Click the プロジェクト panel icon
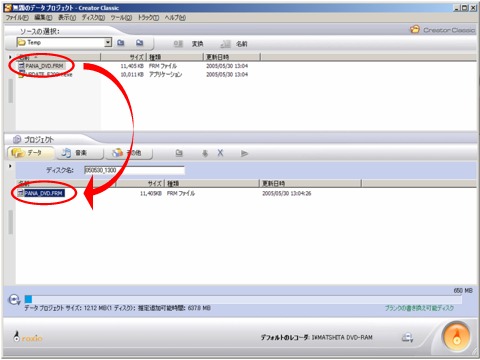 point(17,139)
